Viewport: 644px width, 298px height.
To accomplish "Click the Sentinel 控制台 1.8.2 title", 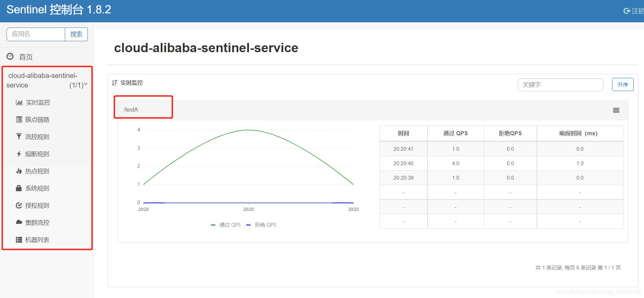I will 59,10.
